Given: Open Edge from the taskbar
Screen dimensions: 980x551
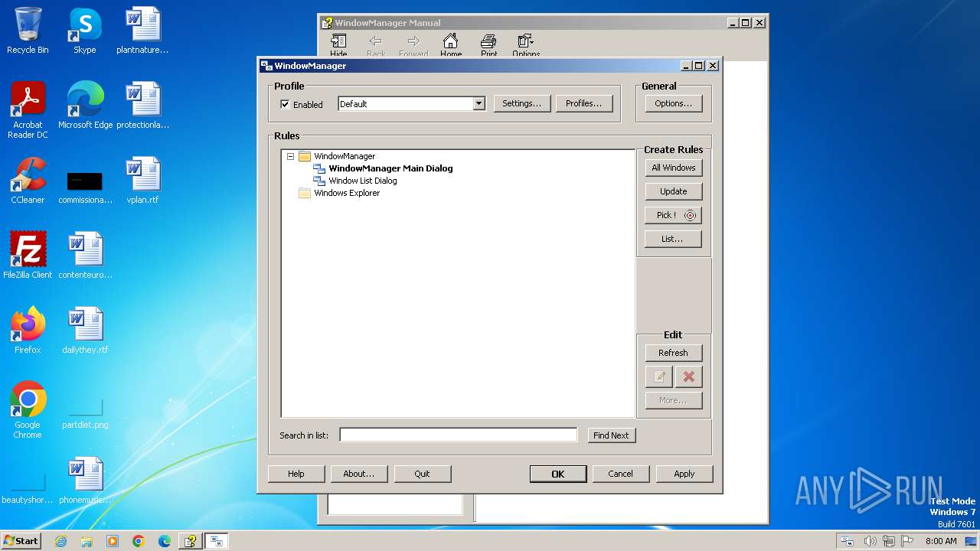Looking at the screenshot, I should click(x=165, y=541).
